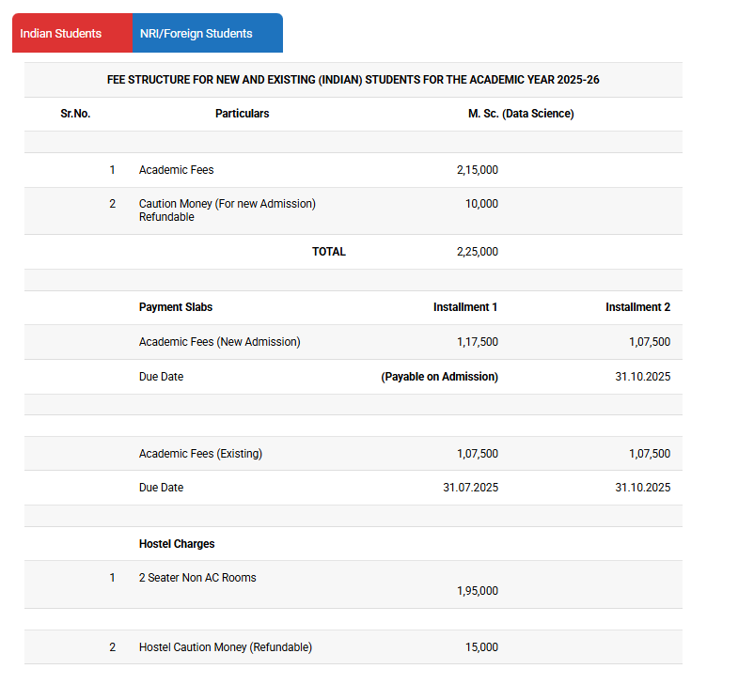Click the fee structure title heading
Viewport: 754px width, 700px height.
pyautogui.click(x=353, y=80)
